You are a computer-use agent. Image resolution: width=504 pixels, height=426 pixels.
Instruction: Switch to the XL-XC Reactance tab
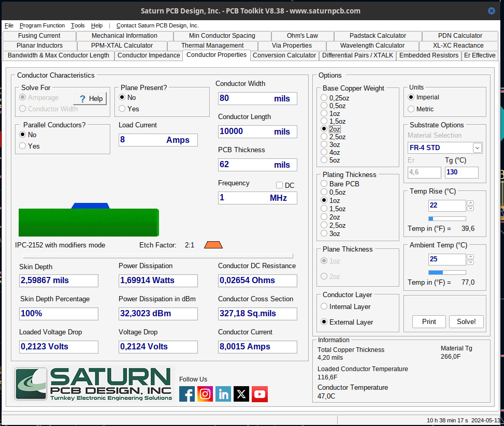(x=458, y=46)
